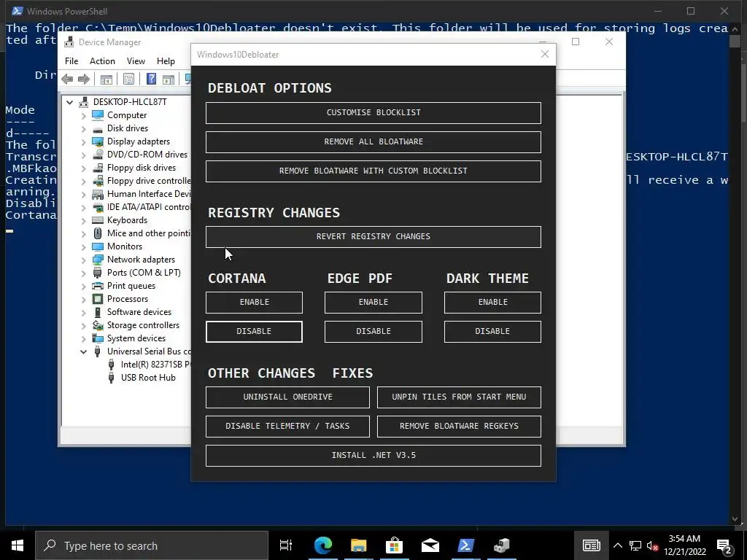
Task: Collapse the Universal Serial Bus controllers node
Action: (83, 351)
